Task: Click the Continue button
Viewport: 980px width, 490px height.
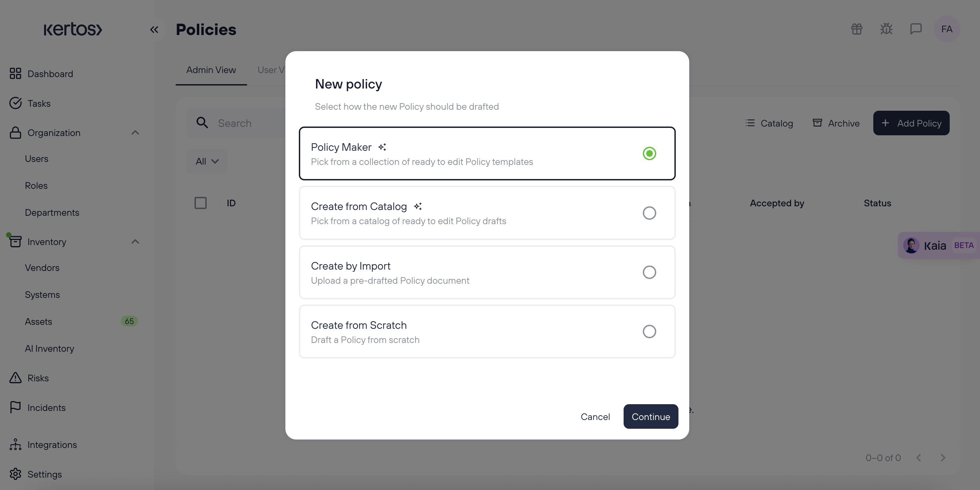Action: pos(651,416)
